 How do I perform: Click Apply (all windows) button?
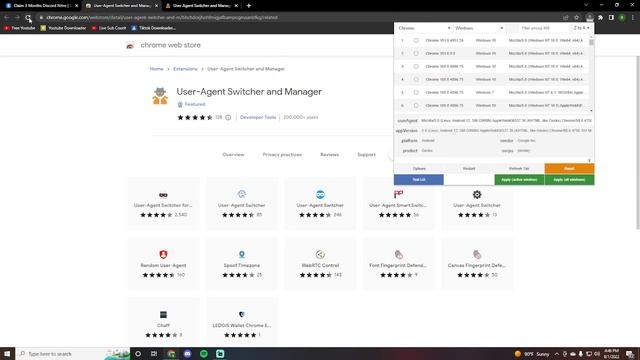click(569, 180)
